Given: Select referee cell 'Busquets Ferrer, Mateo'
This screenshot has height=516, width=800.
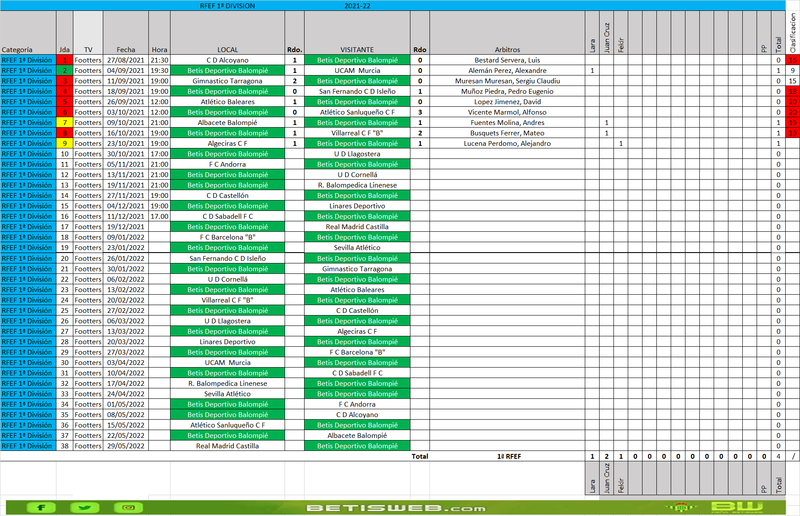Looking at the screenshot, I should 507,133.
